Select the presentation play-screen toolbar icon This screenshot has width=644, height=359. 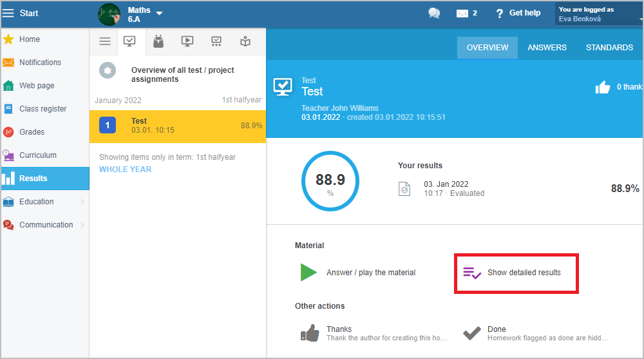tap(187, 41)
